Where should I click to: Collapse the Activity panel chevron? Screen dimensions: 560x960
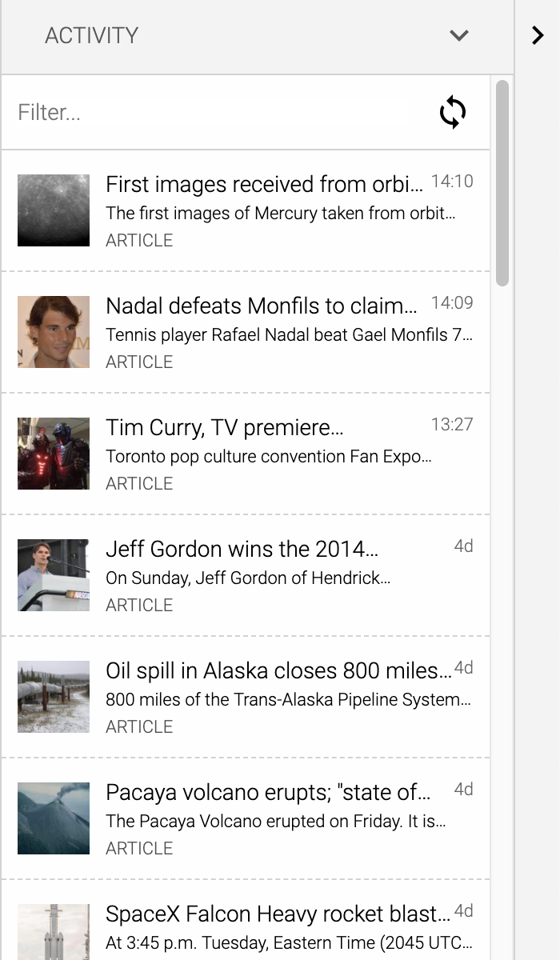coord(458,35)
